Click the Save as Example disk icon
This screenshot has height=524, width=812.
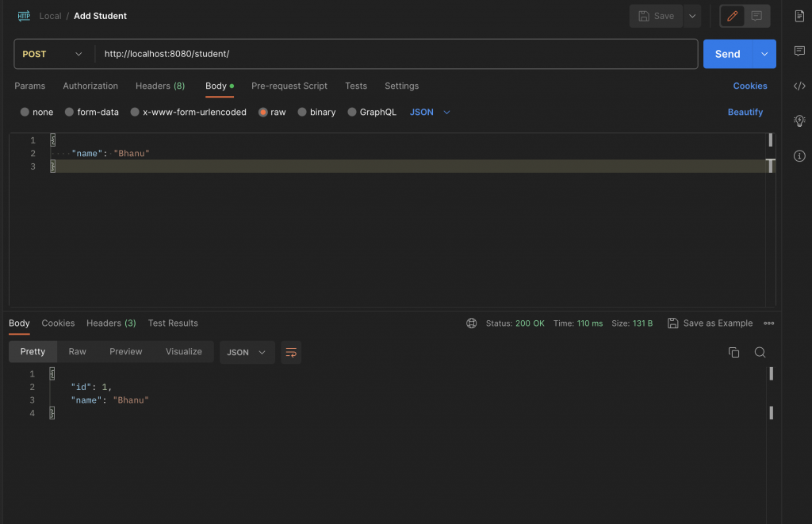[672, 323]
